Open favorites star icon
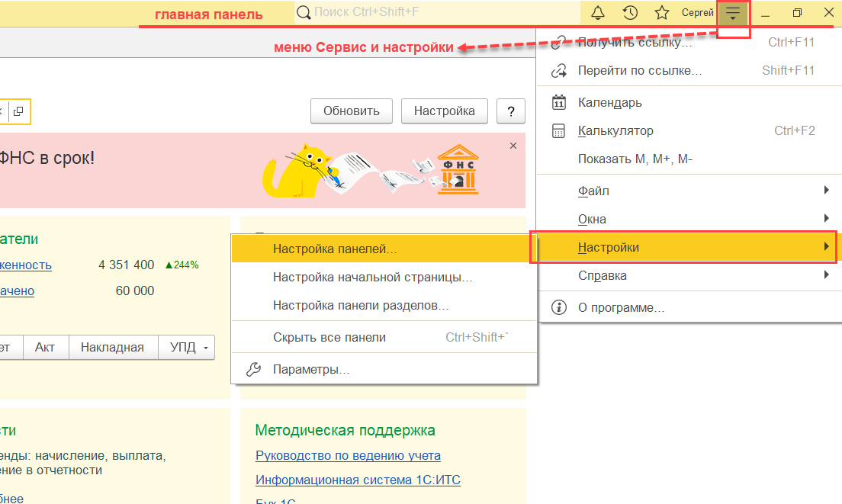The width and height of the screenshot is (842, 504). tap(662, 13)
